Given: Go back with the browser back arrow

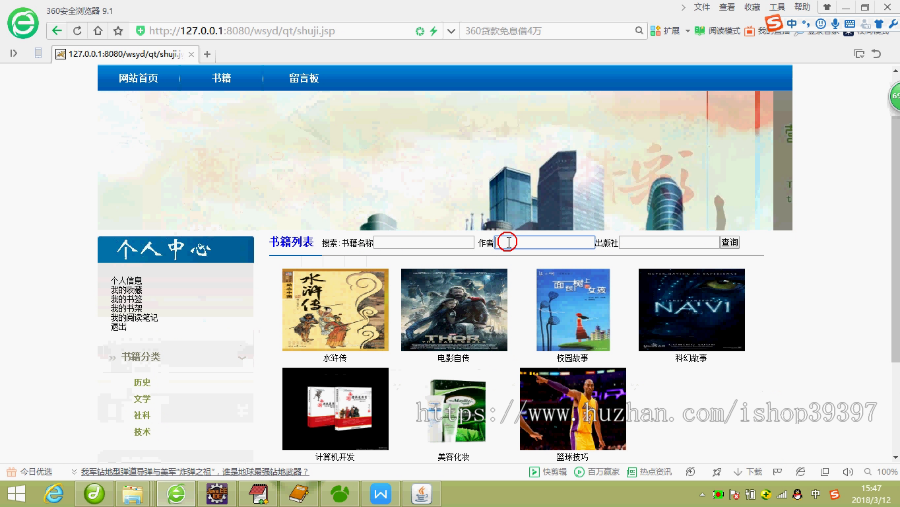Looking at the screenshot, I should pyautogui.click(x=56, y=31).
